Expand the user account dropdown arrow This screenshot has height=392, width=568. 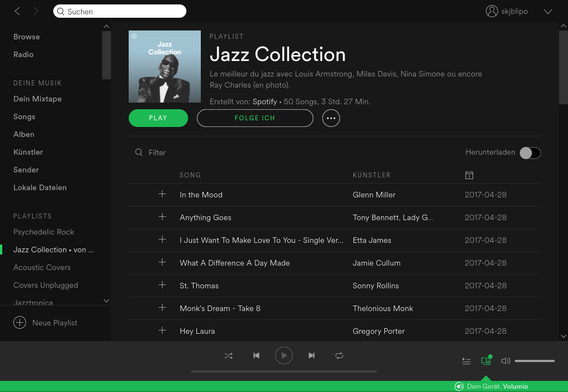pyautogui.click(x=548, y=12)
